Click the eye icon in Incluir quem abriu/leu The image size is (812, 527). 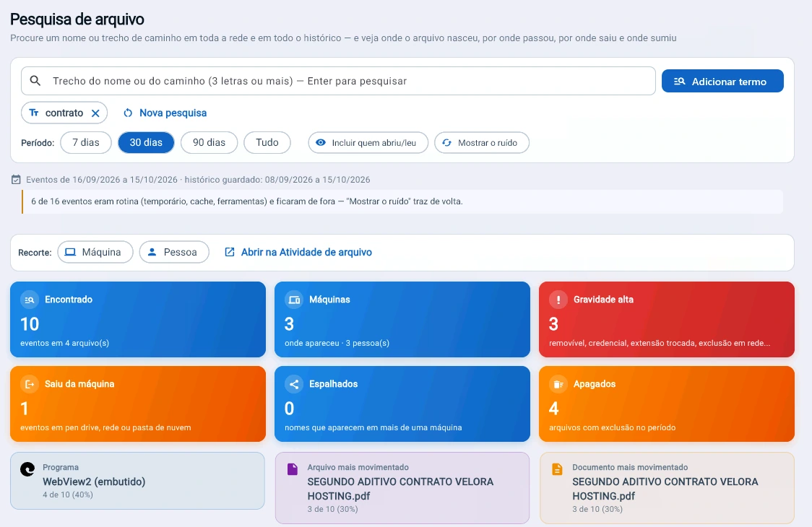(321, 142)
